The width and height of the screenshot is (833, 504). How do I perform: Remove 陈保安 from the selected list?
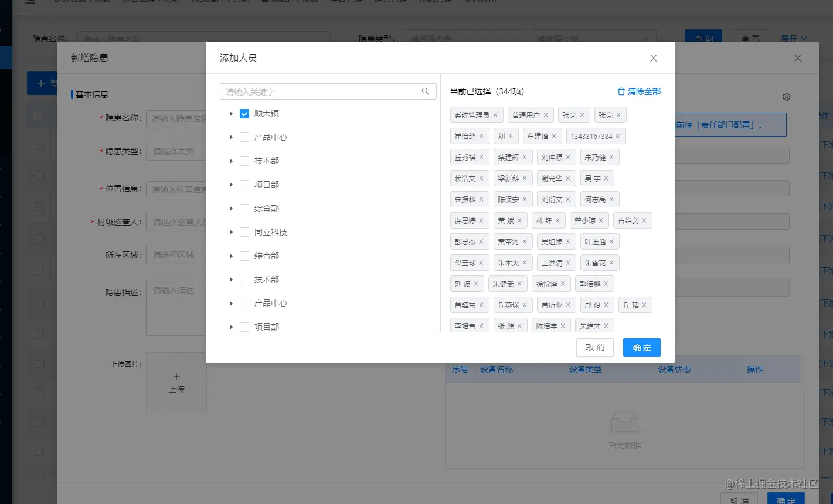(525, 200)
